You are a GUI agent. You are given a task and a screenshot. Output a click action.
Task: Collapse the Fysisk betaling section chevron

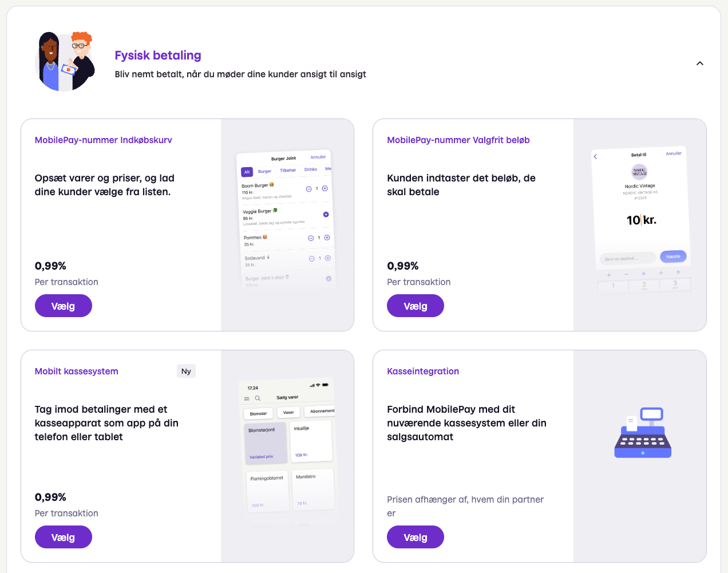click(x=699, y=64)
